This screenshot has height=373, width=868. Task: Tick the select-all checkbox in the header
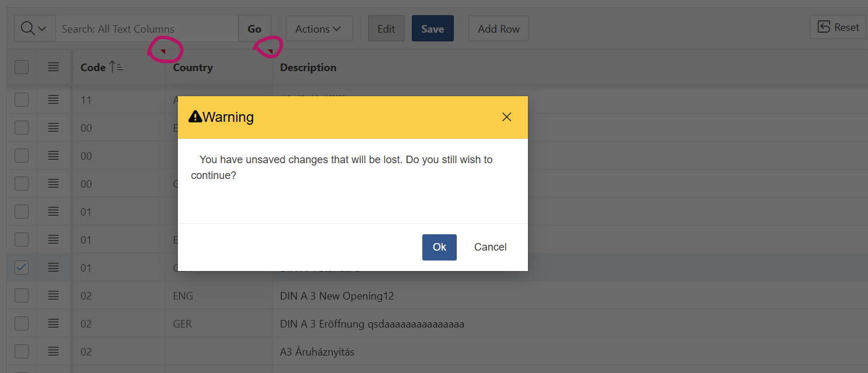tap(22, 67)
